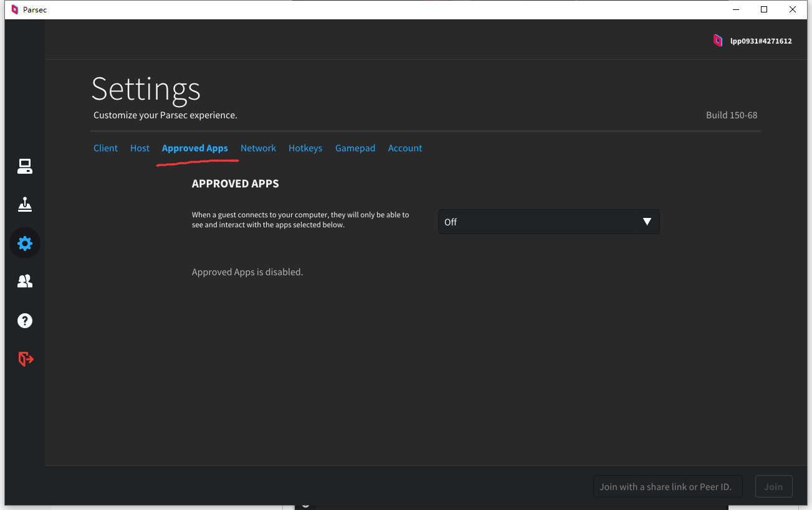812x510 pixels.
Task: Click the Parsec icon in the title bar
Action: pos(15,9)
